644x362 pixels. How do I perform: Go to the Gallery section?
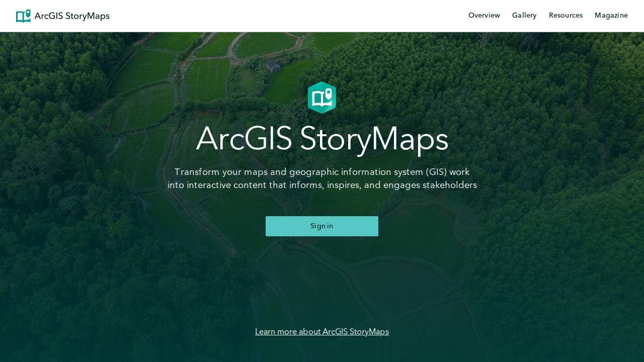[524, 16]
